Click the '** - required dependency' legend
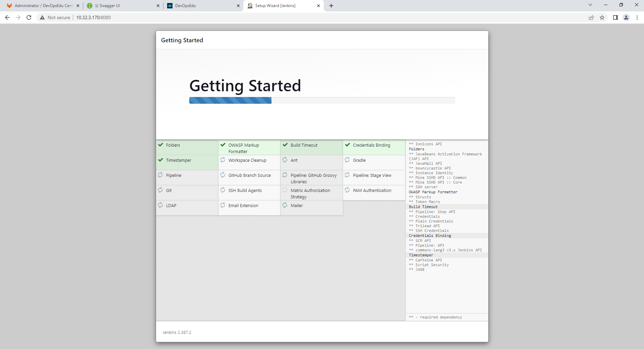This screenshot has width=644, height=349. 435,317
